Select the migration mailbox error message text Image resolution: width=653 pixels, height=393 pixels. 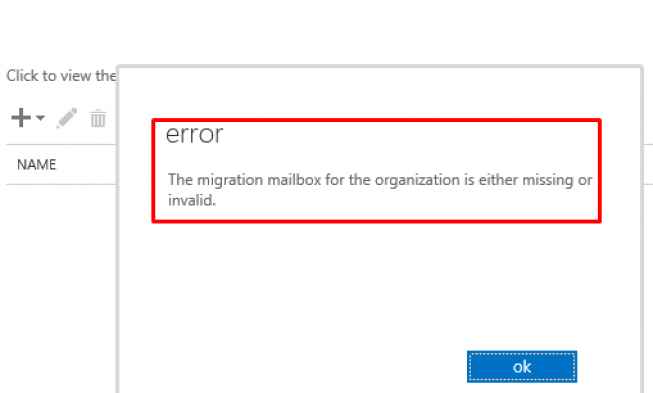tap(380, 190)
